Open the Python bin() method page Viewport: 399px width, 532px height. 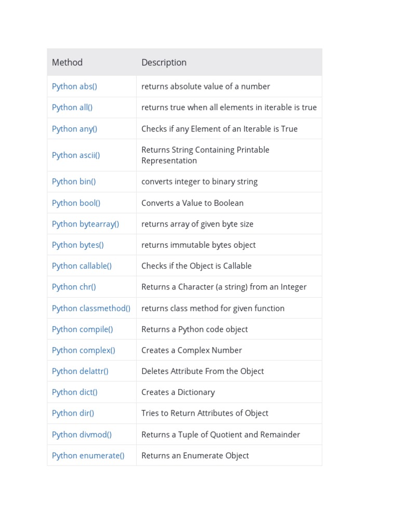(74, 181)
